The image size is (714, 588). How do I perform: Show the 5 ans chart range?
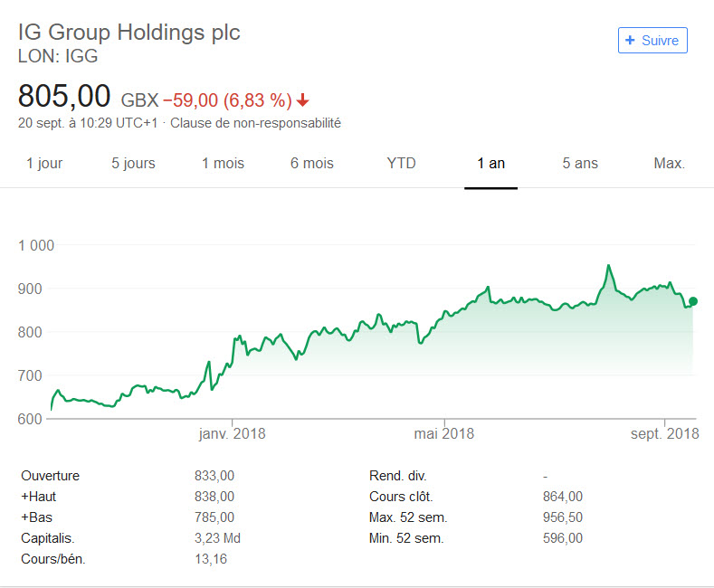pos(580,164)
